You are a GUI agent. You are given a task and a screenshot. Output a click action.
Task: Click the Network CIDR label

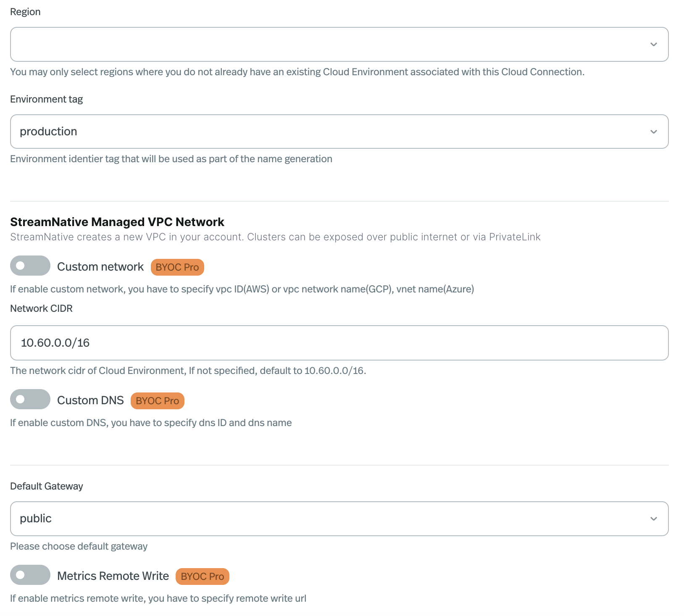[41, 308]
